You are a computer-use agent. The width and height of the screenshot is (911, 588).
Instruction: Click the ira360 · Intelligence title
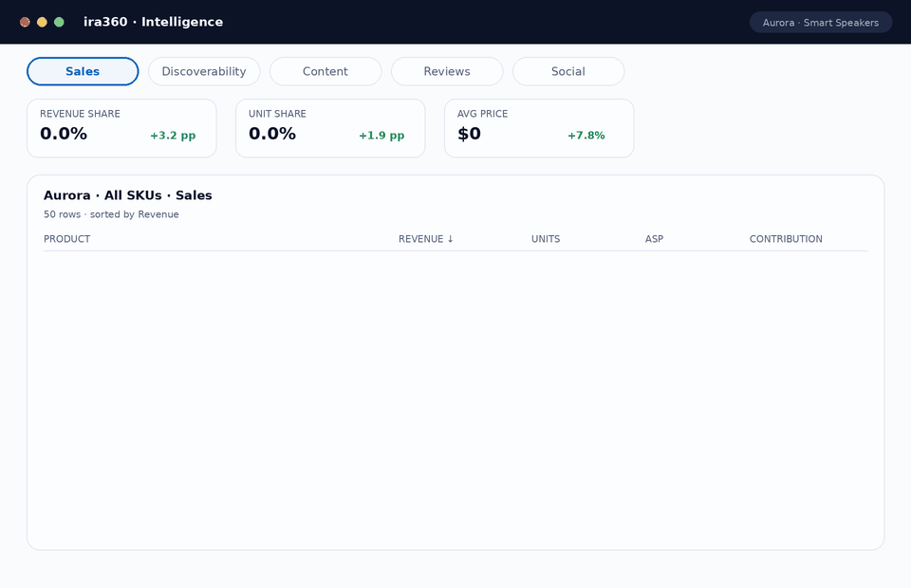[x=154, y=22]
